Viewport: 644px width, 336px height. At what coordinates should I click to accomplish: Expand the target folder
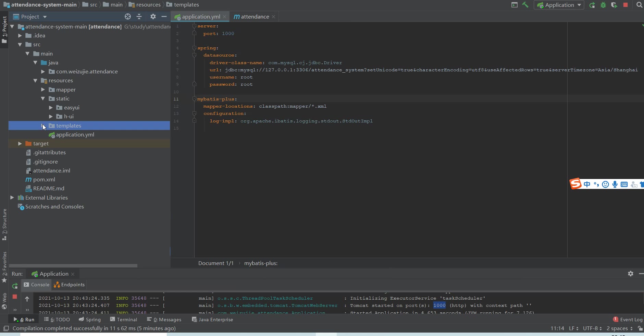pyautogui.click(x=20, y=143)
